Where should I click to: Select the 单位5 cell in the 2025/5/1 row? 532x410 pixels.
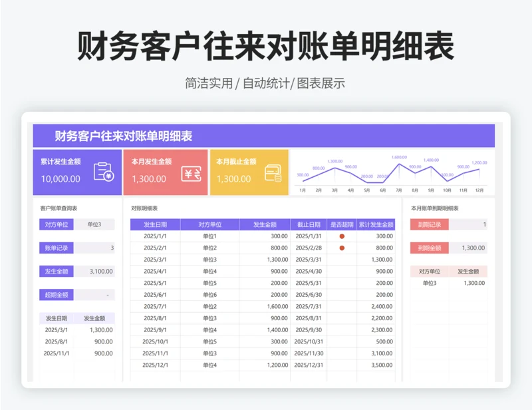coord(209,283)
